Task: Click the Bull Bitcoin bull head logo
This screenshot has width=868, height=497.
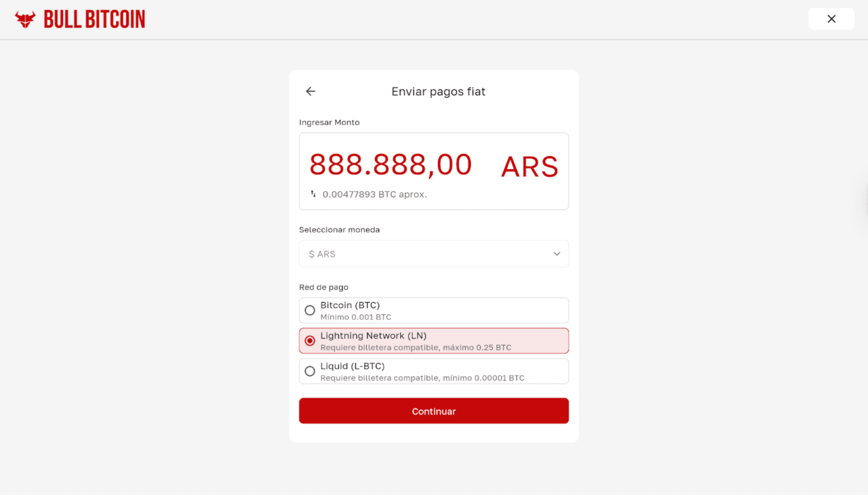Action: coord(25,19)
